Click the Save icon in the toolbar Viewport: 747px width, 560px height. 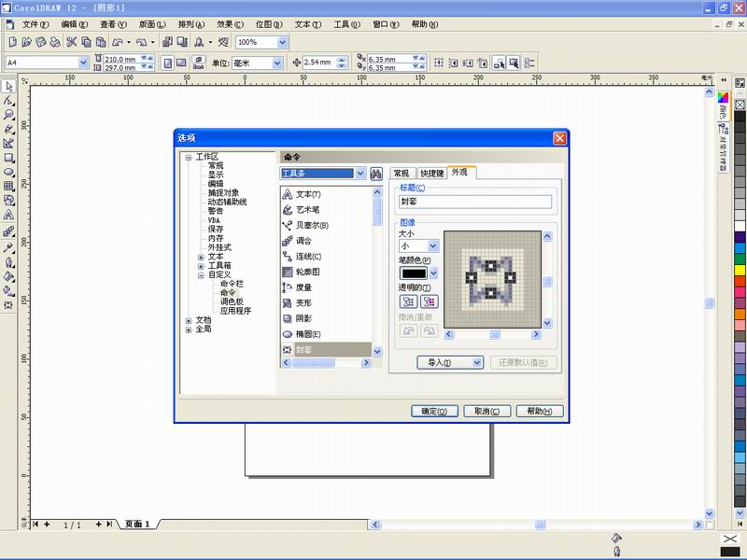tap(41, 42)
